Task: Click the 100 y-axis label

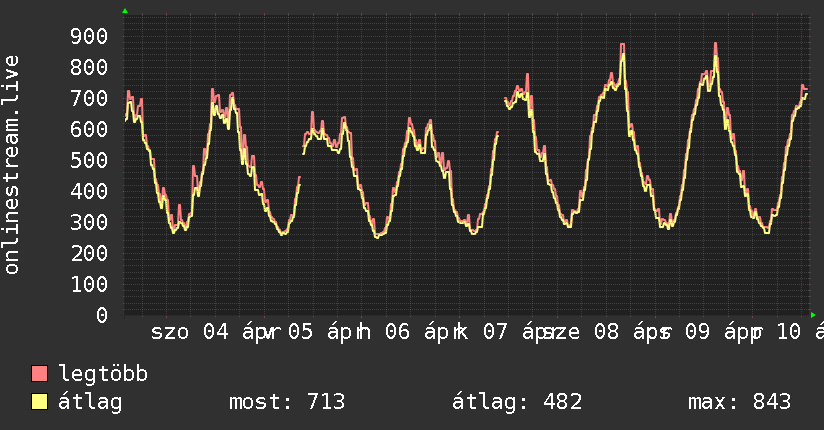Action: 89,284
